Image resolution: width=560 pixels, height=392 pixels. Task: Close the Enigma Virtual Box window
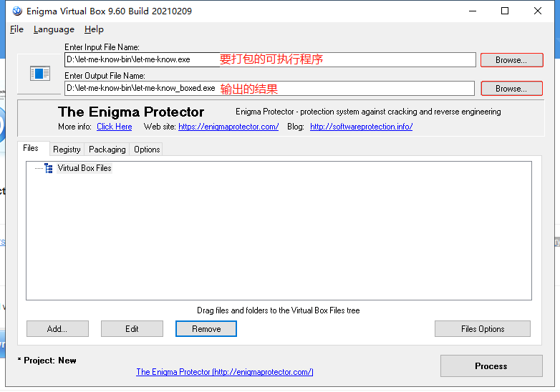pos(538,11)
